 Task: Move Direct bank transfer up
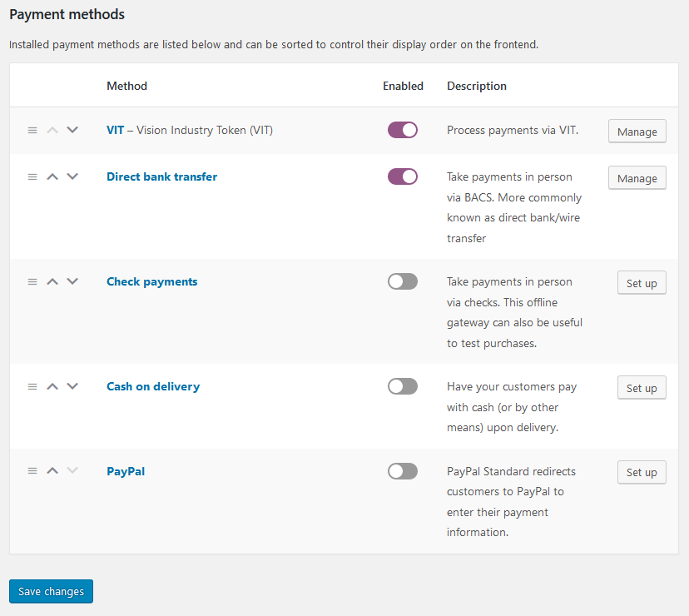pos(52,176)
